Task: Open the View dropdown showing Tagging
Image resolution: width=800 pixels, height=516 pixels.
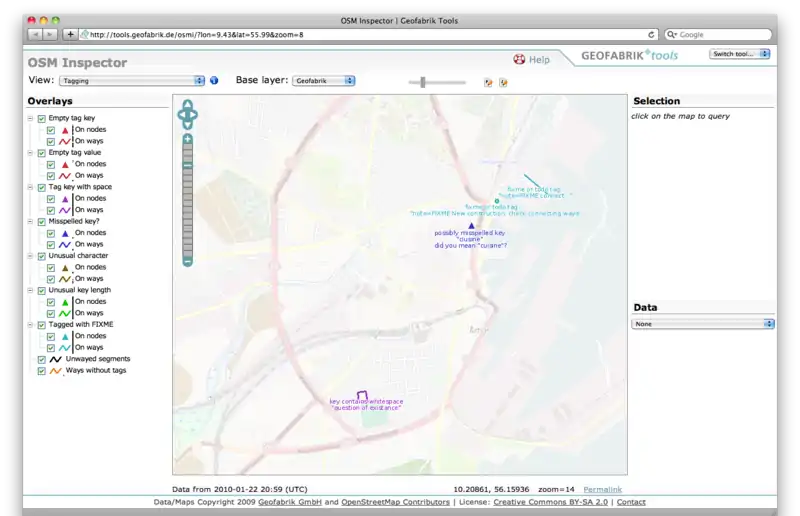Action: click(x=132, y=80)
